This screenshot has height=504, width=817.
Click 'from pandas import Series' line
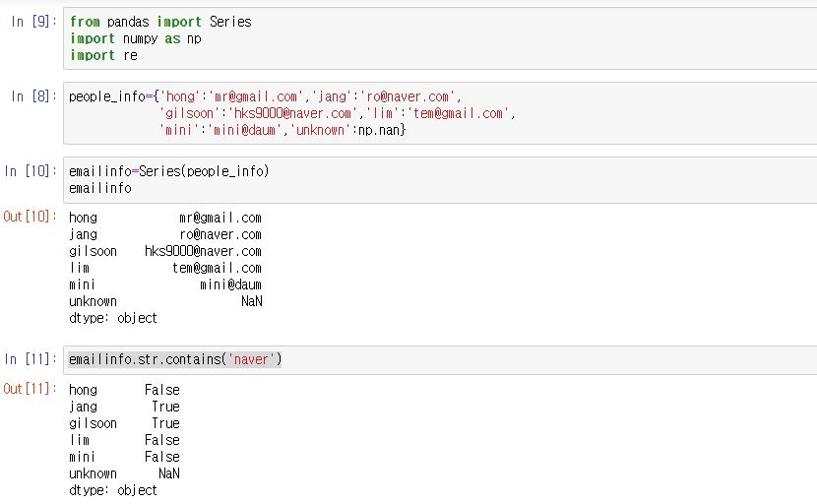(160, 22)
